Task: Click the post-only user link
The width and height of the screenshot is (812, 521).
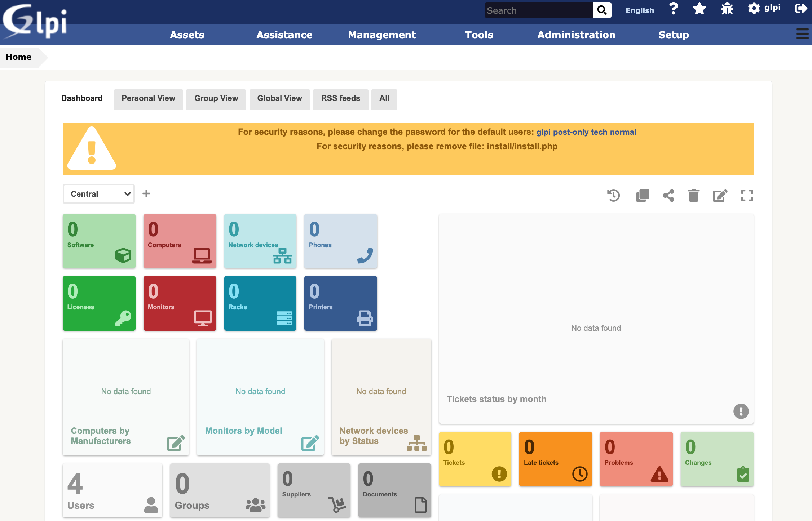Action: 571,132
